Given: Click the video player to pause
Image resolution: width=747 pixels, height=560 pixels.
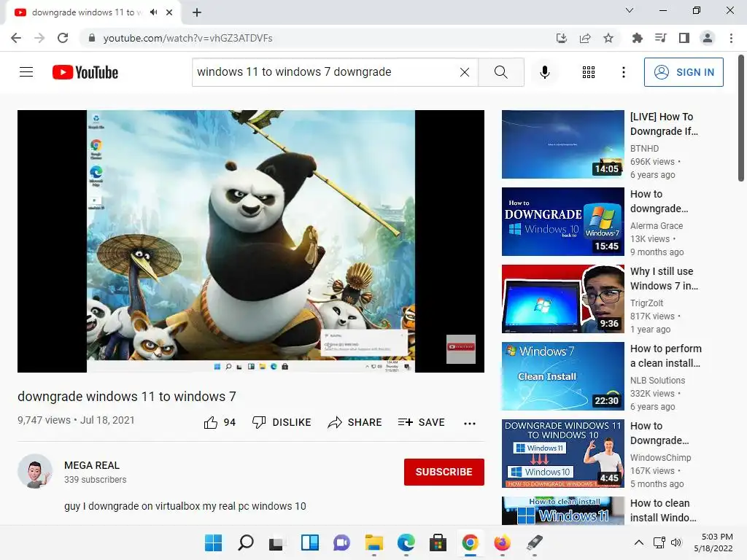Looking at the screenshot, I should click(251, 241).
